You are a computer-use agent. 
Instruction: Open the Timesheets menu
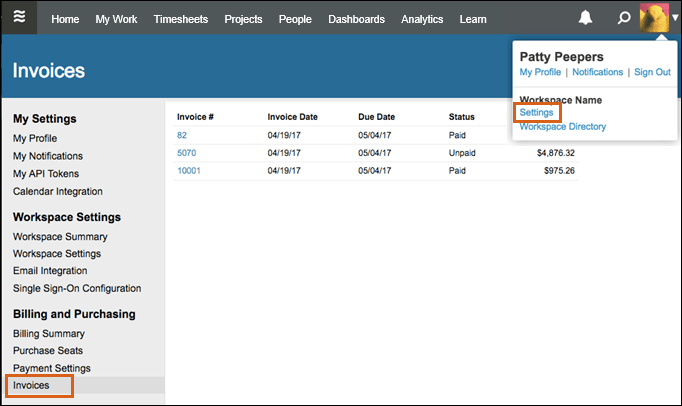point(181,19)
